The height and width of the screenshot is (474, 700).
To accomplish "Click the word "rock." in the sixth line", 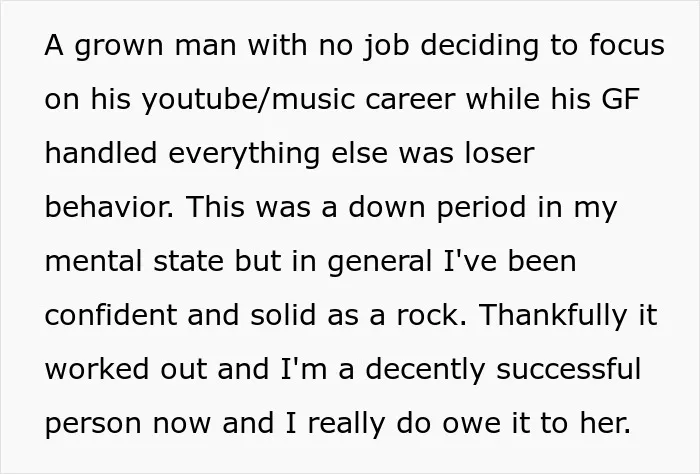I will point(432,315).
